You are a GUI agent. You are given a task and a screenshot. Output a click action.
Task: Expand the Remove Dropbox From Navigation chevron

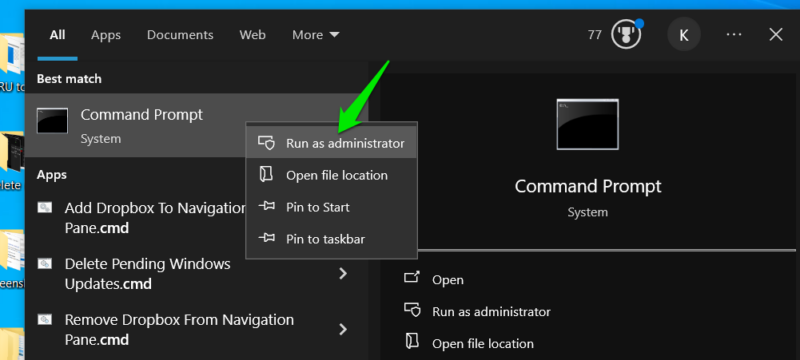[343, 329]
